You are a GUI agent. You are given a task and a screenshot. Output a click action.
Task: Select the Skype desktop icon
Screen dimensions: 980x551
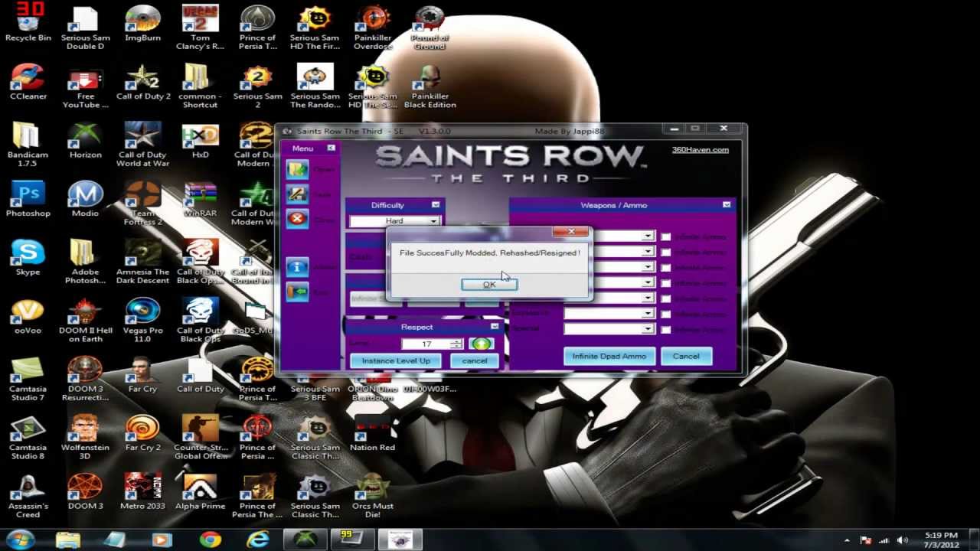click(28, 258)
